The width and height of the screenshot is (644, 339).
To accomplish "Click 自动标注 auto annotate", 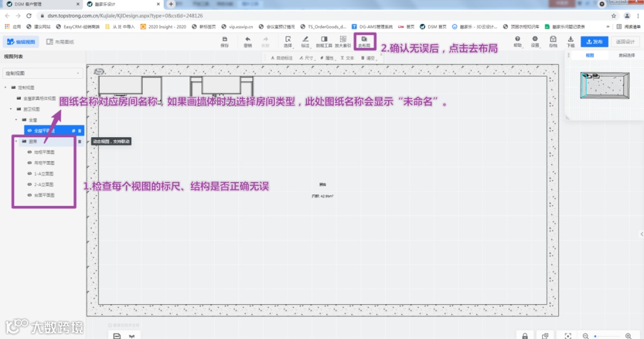I will [281, 58].
